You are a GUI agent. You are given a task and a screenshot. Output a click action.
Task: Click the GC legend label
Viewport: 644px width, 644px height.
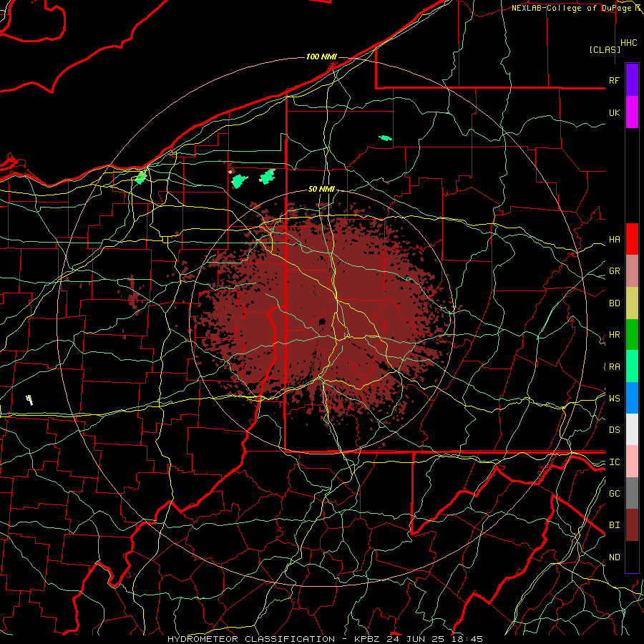[614, 494]
